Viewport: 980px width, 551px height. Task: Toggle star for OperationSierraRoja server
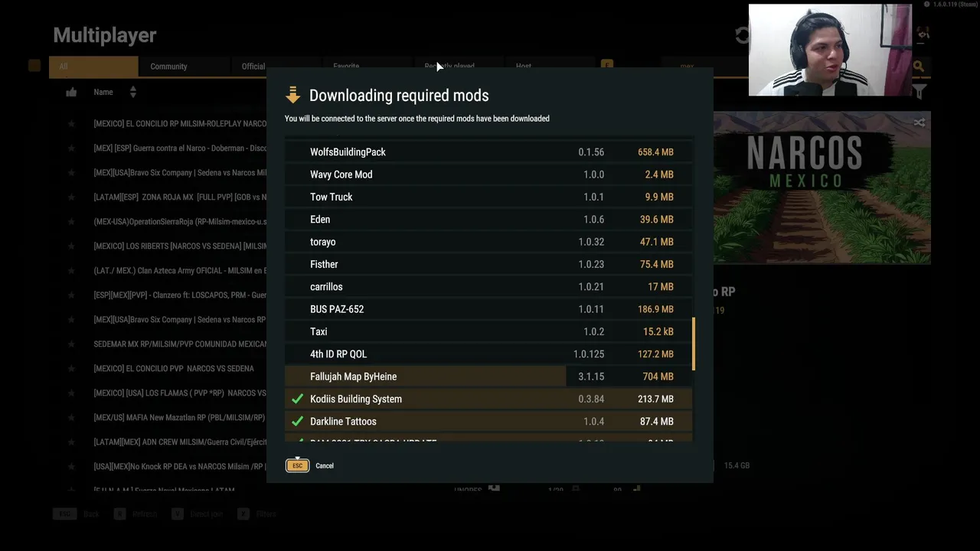coord(71,221)
